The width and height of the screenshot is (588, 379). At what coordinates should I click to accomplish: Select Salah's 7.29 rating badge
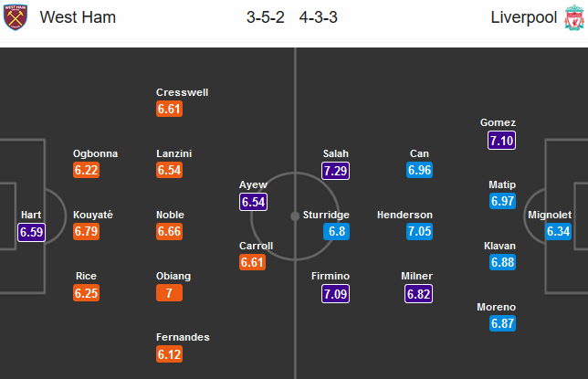click(x=335, y=171)
